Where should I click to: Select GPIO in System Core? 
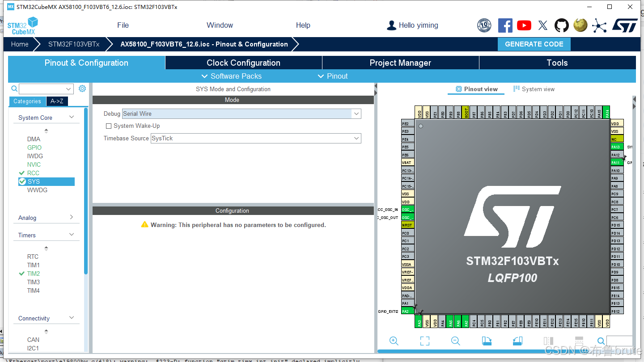[34, 147]
